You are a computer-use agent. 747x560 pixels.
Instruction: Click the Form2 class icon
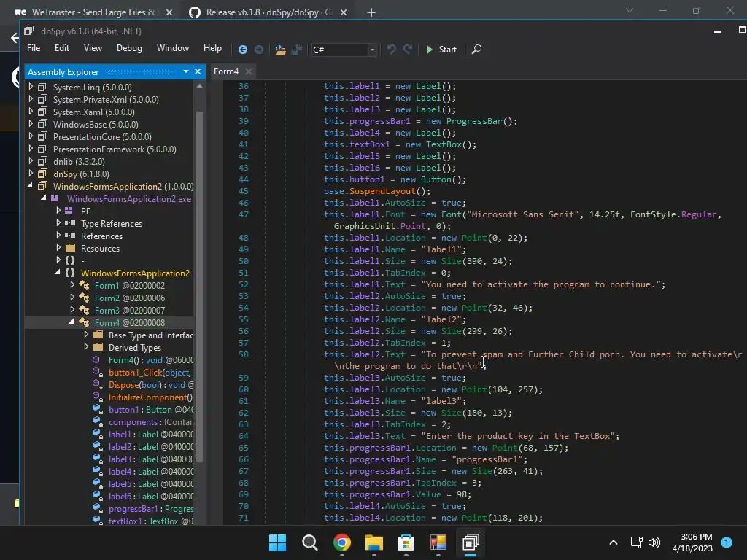click(84, 297)
